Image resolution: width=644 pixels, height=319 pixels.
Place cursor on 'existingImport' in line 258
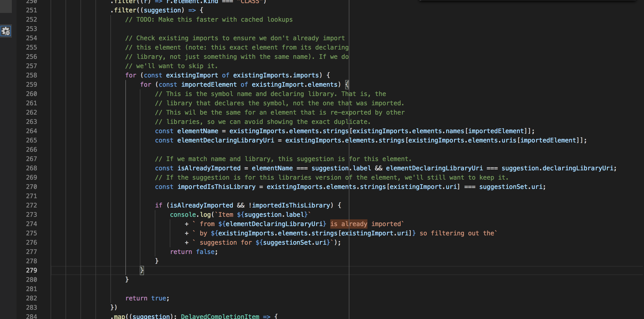(x=192, y=75)
